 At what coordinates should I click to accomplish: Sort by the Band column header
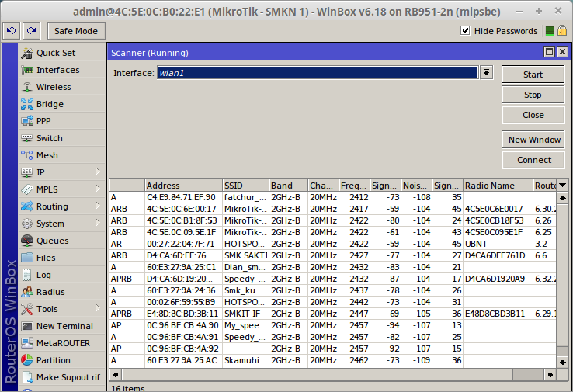[x=289, y=186]
